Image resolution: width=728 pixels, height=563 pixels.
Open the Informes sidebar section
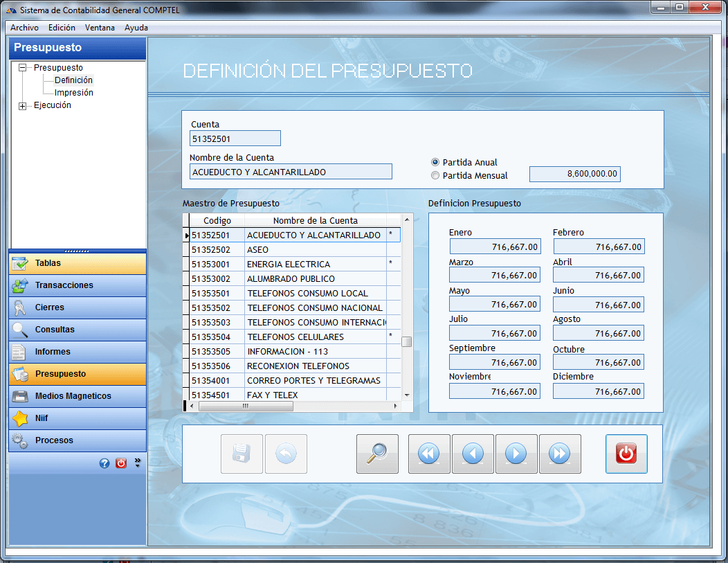(78, 352)
